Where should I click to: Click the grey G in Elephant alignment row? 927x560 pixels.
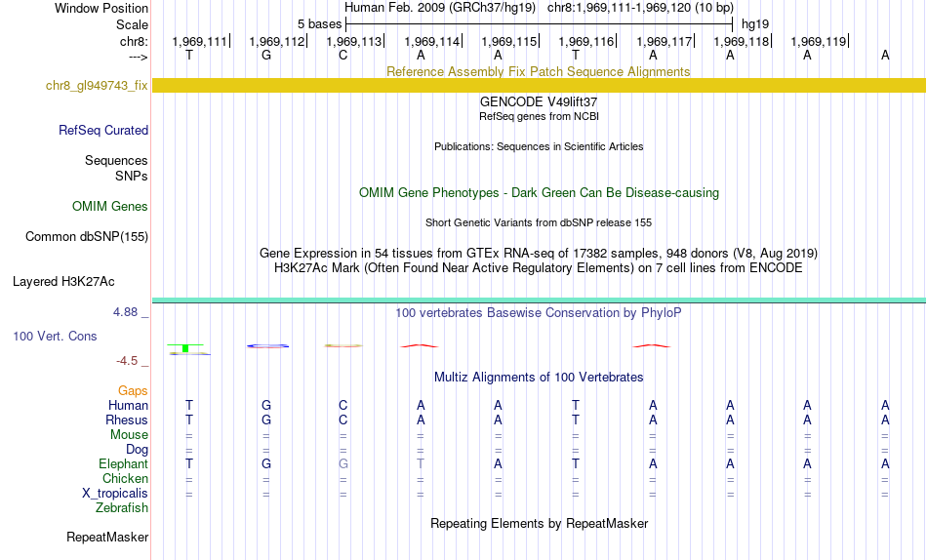343,464
